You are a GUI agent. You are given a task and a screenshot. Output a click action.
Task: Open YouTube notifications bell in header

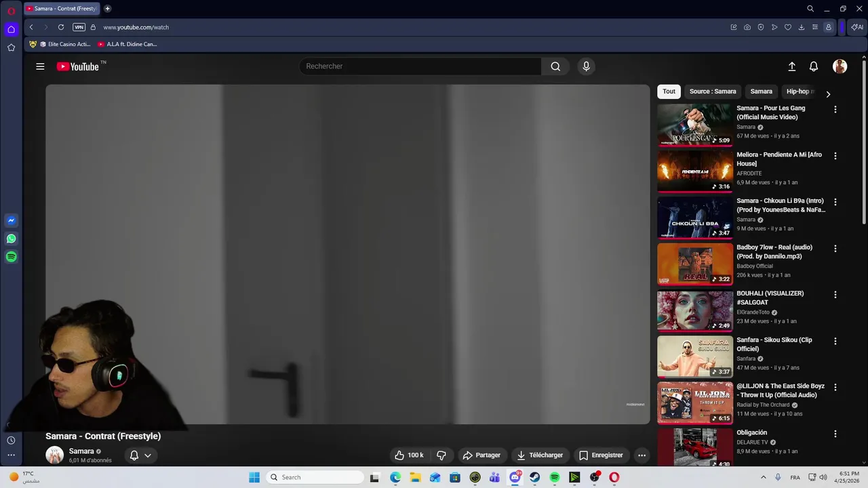click(814, 66)
